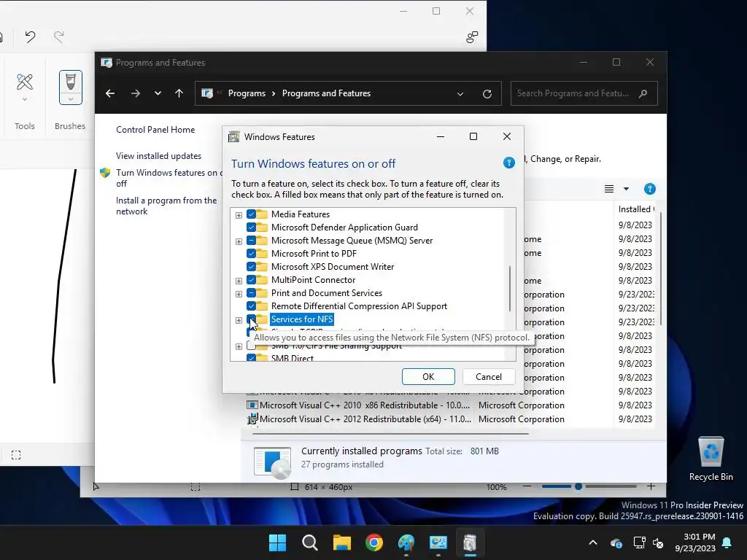The image size is (747, 560).
Task: Expand the Media Features tree node
Action: click(x=239, y=215)
